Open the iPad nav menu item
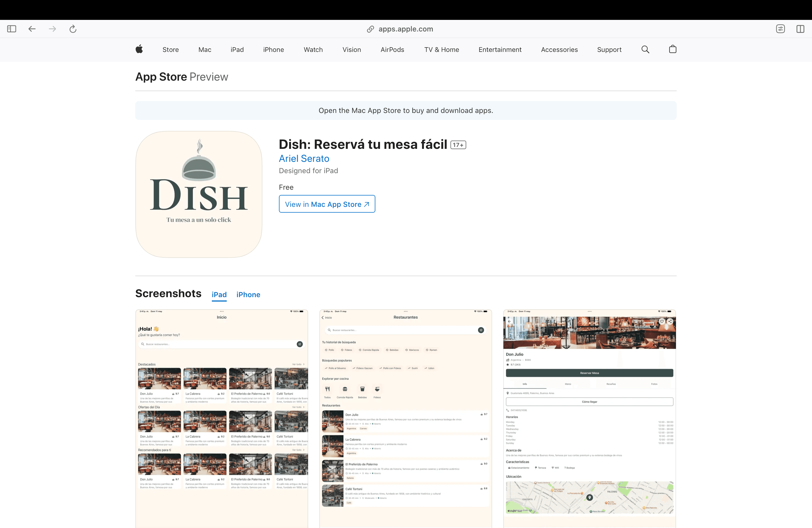812x528 pixels. (x=237, y=50)
